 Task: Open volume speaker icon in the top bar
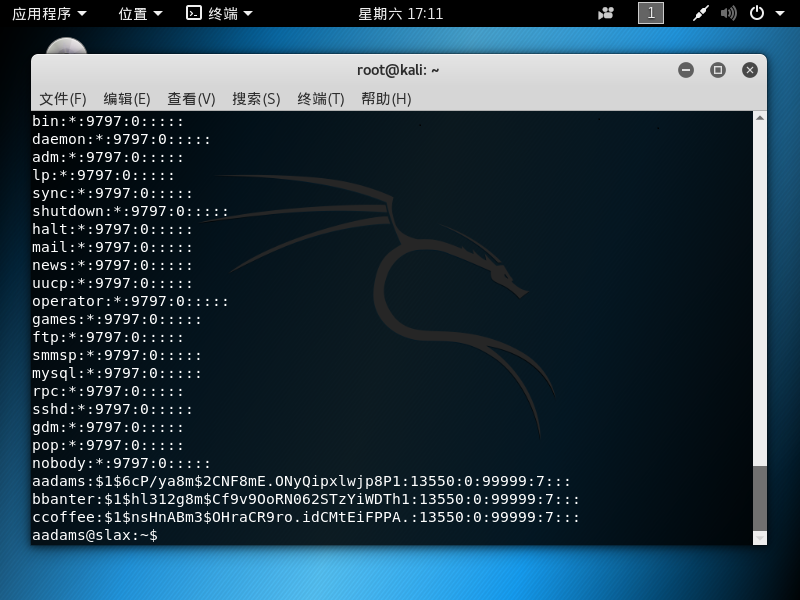coord(729,13)
